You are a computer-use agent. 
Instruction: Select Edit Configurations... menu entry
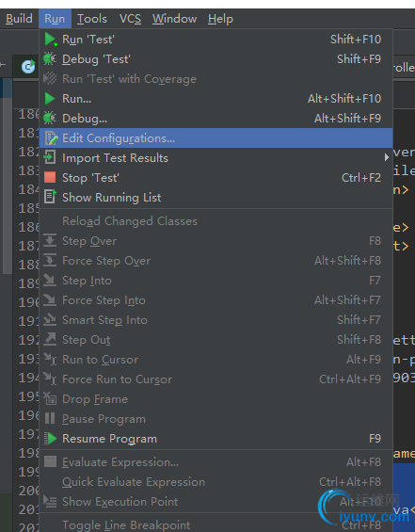pyautogui.click(x=216, y=138)
